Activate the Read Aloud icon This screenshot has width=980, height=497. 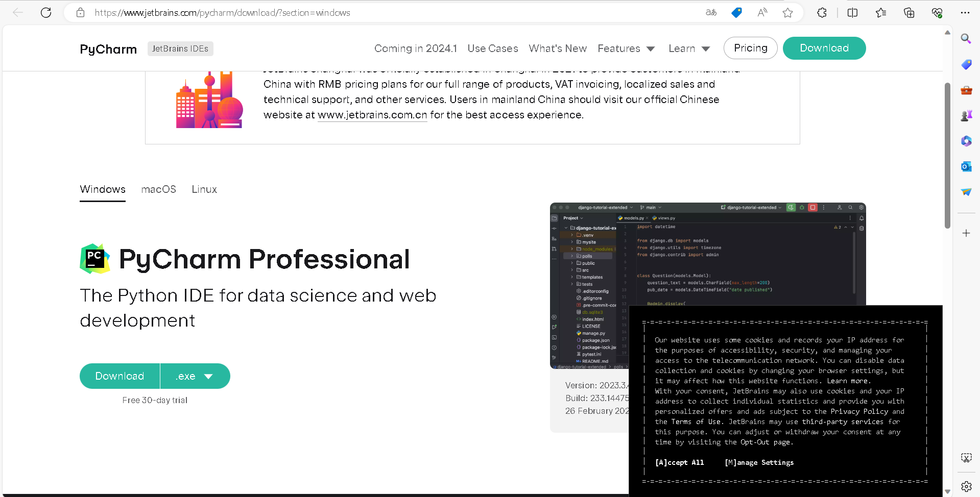(x=762, y=13)
